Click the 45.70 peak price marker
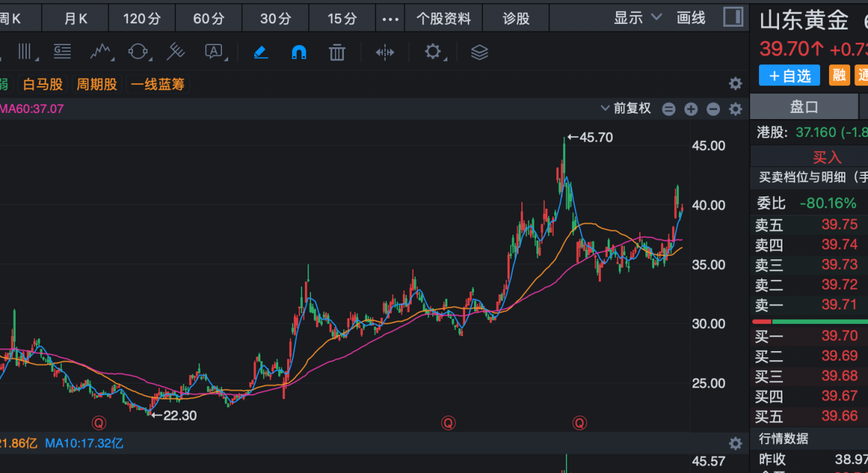868x473 pixels. (x=589, y=137)
